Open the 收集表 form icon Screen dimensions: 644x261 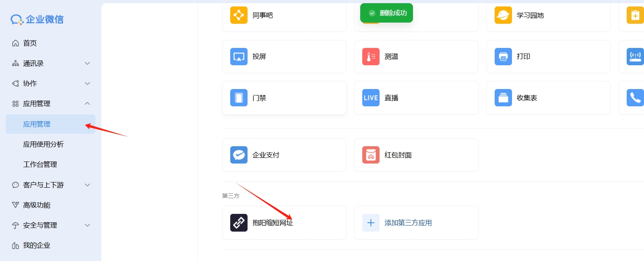(503, 98)
